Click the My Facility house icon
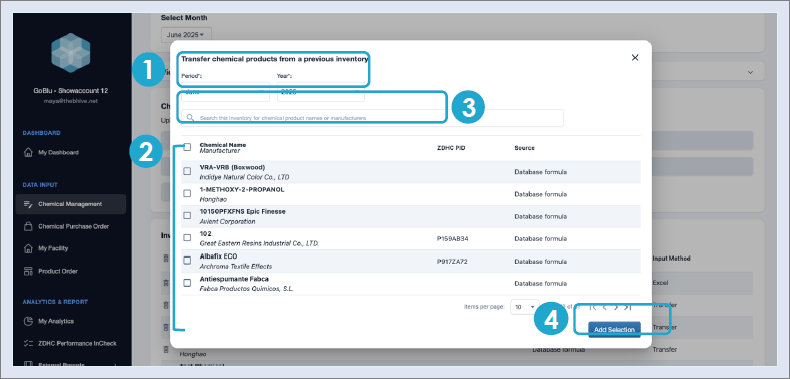 click(28, 248)
